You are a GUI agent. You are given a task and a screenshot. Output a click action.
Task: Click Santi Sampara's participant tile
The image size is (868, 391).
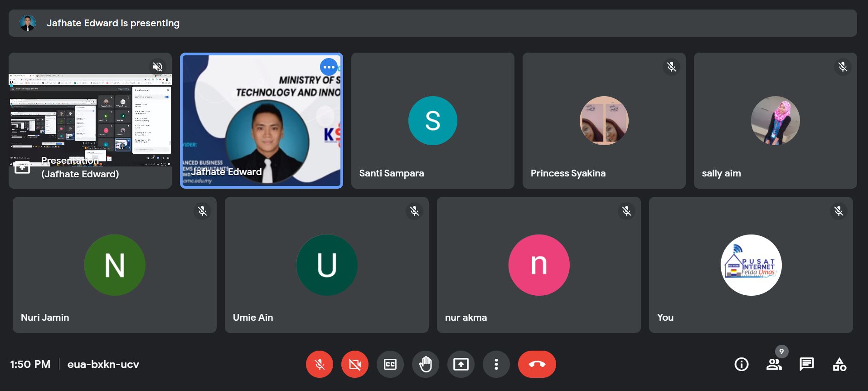click(x=432, y=121)
